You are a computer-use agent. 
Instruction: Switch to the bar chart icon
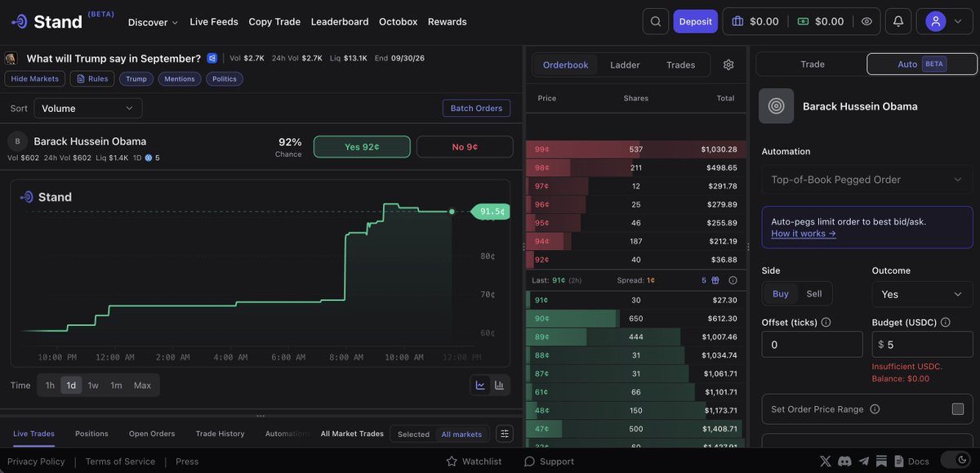(x=499, y=386)
